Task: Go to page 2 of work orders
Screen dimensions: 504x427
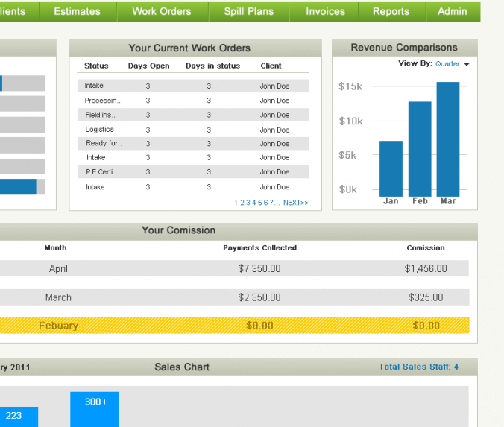Action: pos(242,203)
